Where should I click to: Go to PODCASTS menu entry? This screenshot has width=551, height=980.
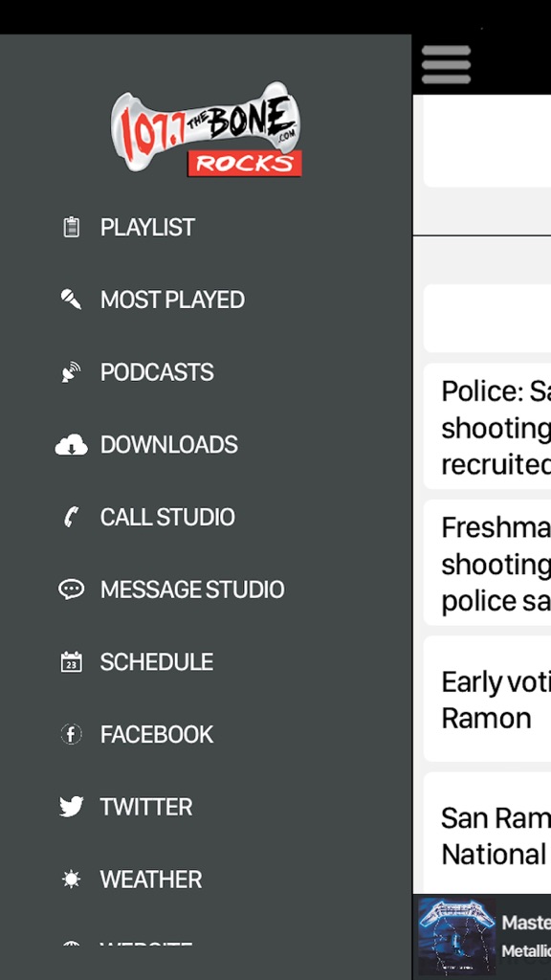[x=157, y=372]
